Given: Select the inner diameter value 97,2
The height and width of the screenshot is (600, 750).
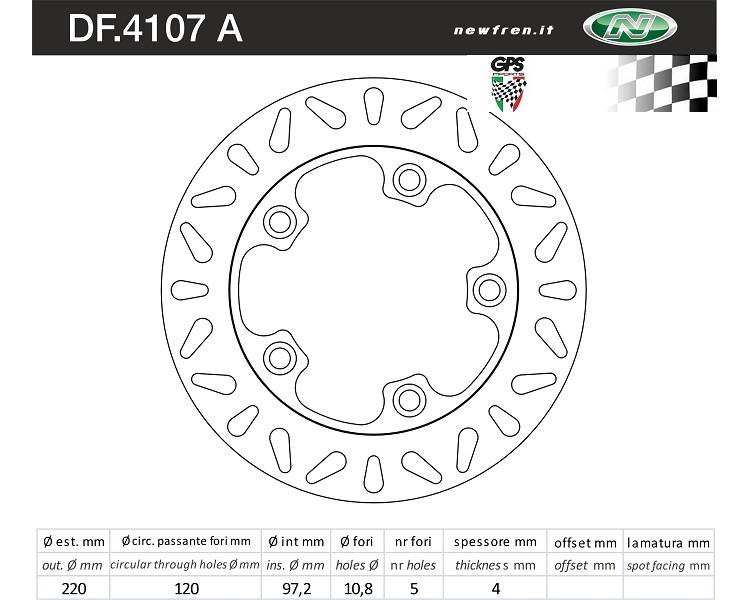Looking at the screenshot, I should [x=296, y=589].
